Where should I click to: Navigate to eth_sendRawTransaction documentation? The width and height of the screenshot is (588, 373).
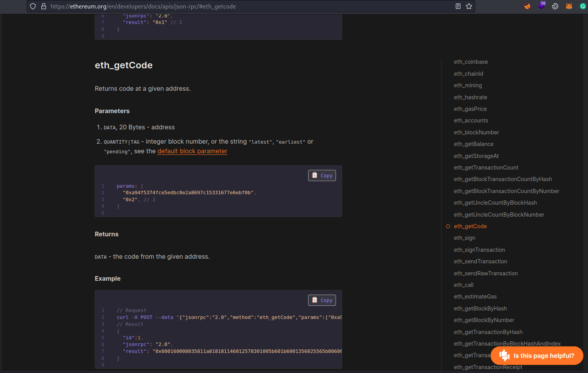486,273
